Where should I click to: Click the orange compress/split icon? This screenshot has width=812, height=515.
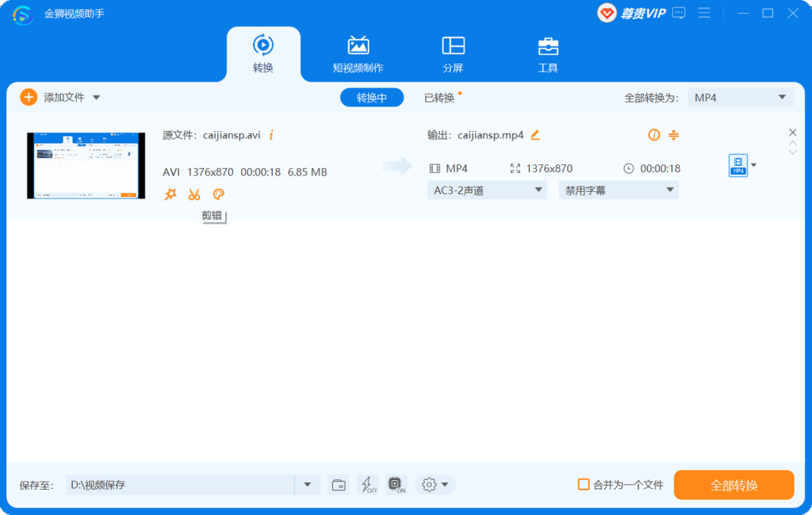pyautogui.click(x=674, y=135)
